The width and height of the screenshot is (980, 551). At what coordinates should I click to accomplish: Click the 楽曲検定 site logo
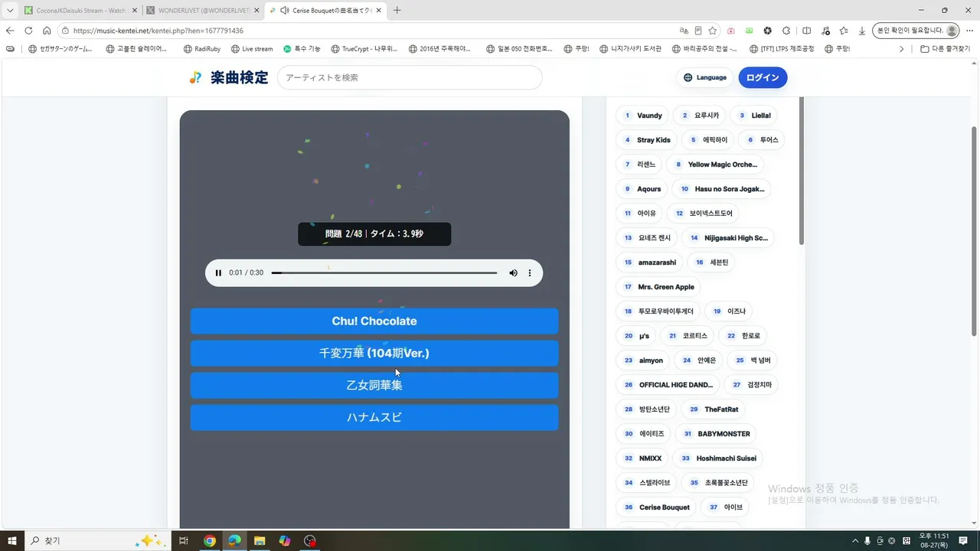click(229, 77)
